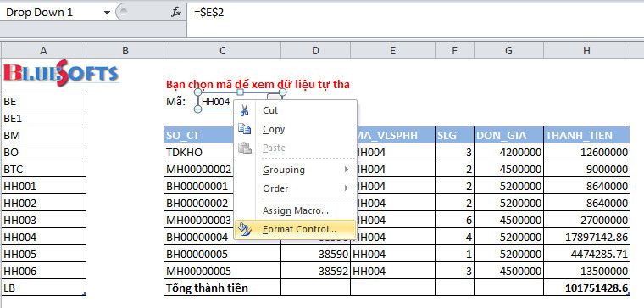Click cell BH00000004
644x308 pixels.
(x=199, y=237)
